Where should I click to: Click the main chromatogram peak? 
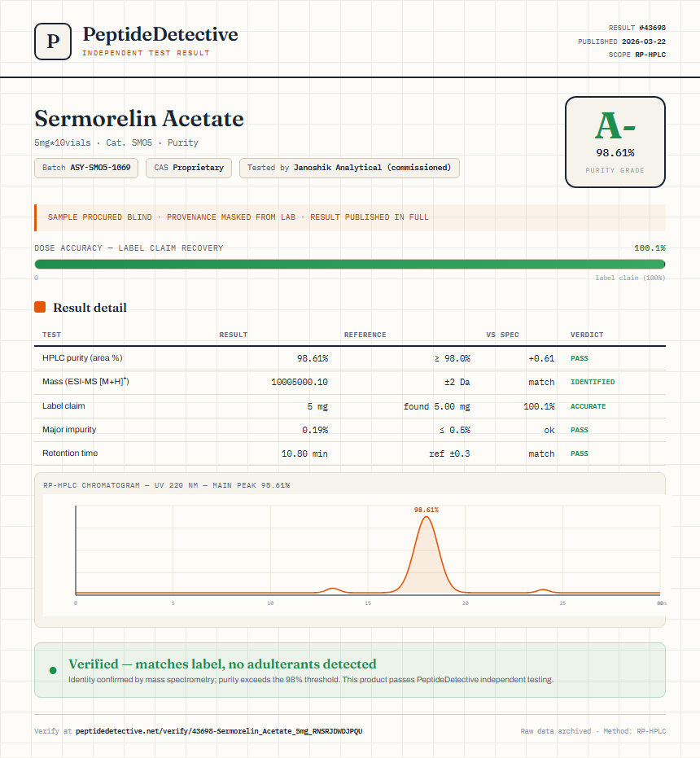[x=426, y=556]
